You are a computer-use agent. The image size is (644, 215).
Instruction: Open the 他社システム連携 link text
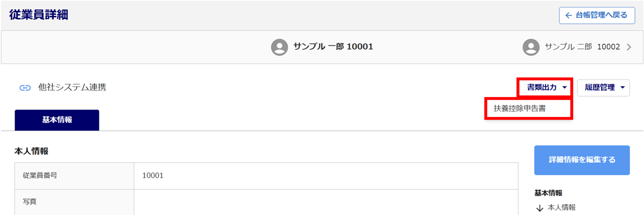coord(72,87)
